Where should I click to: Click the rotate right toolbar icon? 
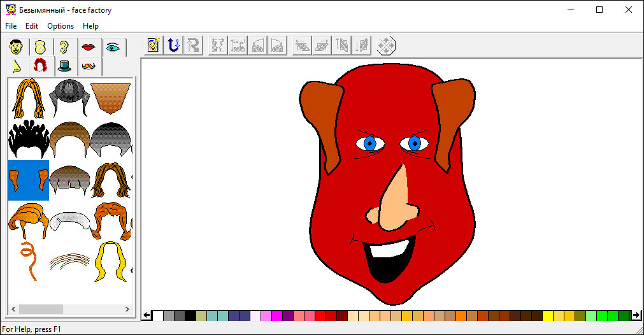click(277, 45)
